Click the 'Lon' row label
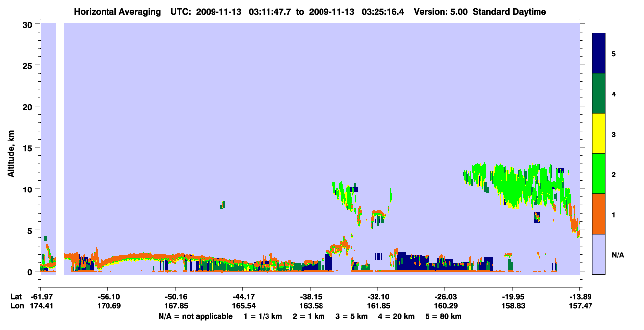This screenshot has width=644, height=330. click(x=16, y=306)
